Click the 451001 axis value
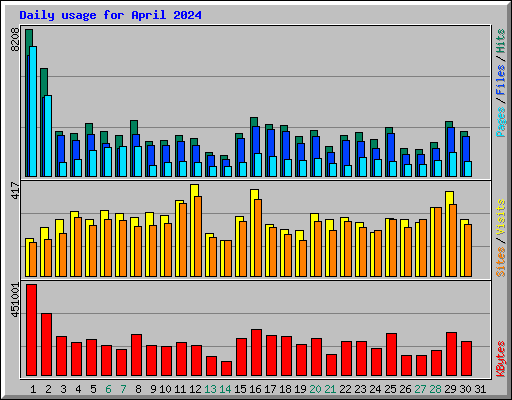Viewport: 512px width, 400px height. (15, 300)
